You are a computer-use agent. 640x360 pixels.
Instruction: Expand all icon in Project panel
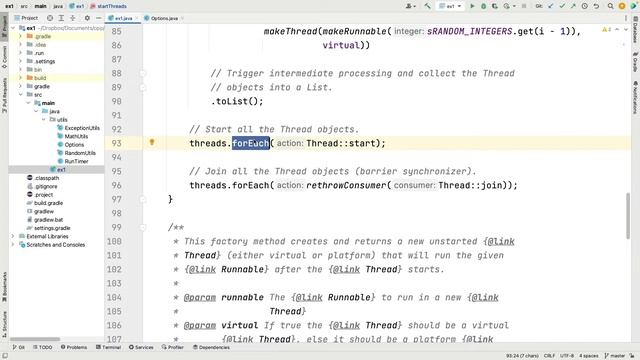[61, 18]
